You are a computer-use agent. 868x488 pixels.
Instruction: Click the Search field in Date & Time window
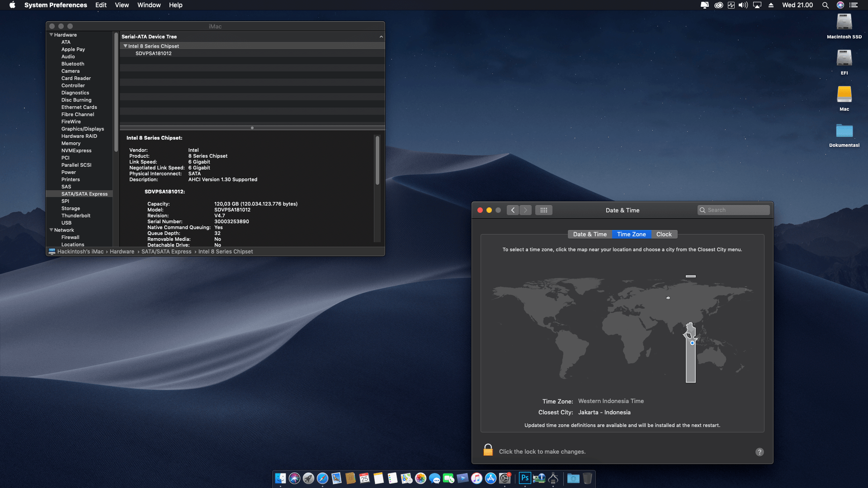[733, 210]
